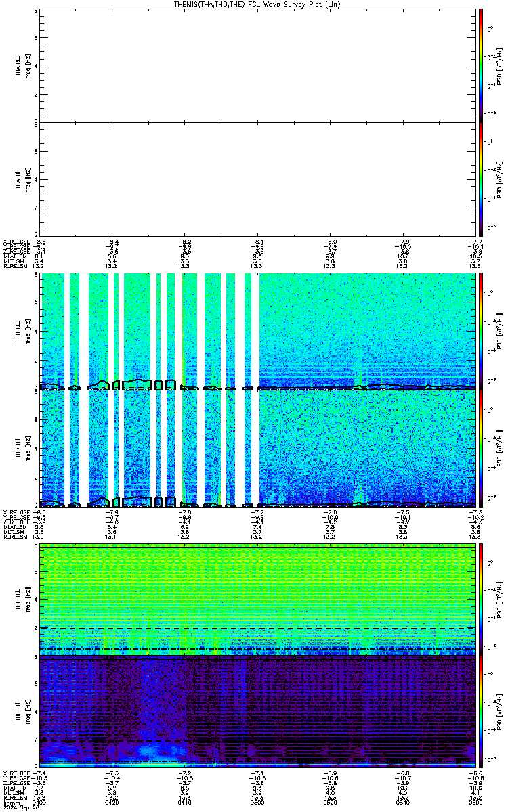Click the '-8.4' X_RE_GSE value under THA panels
The width and height of the screenshot is (508, 812).
click(x=112, y=241)
